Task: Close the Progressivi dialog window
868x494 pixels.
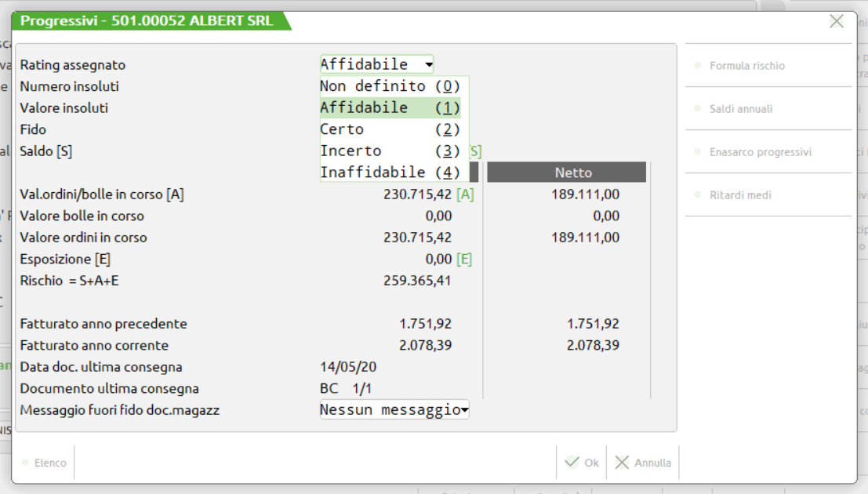Action: click(x=837, y=22)
